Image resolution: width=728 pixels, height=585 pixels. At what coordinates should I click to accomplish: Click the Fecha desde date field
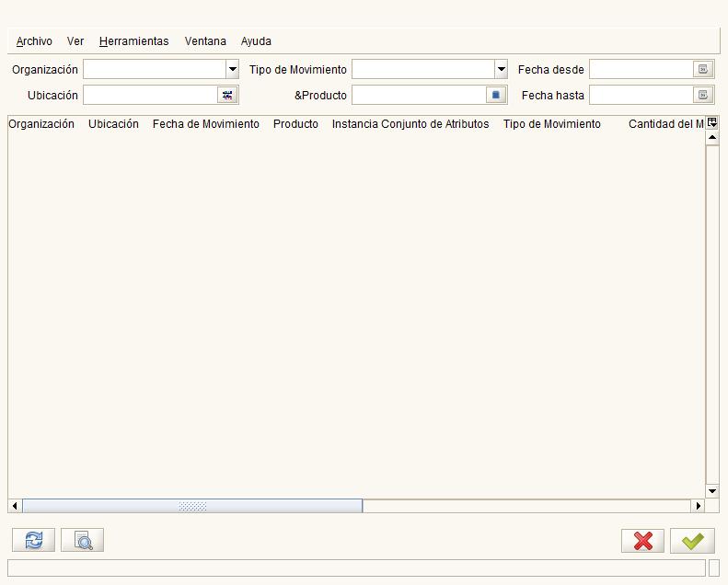pyautogui.click(x=641, y=69)
